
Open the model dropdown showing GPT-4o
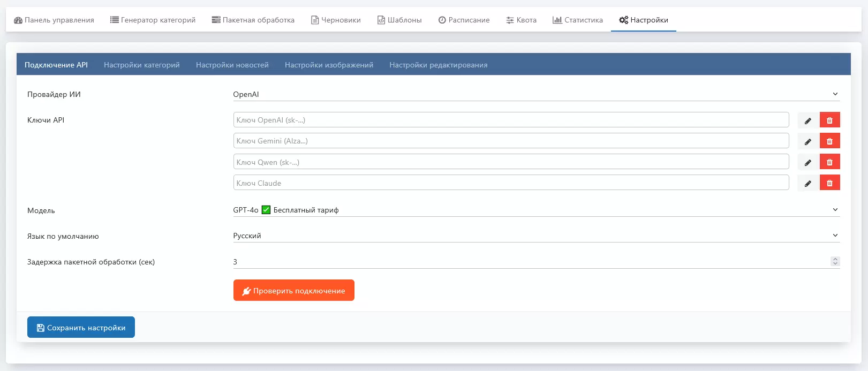[535, 210]
